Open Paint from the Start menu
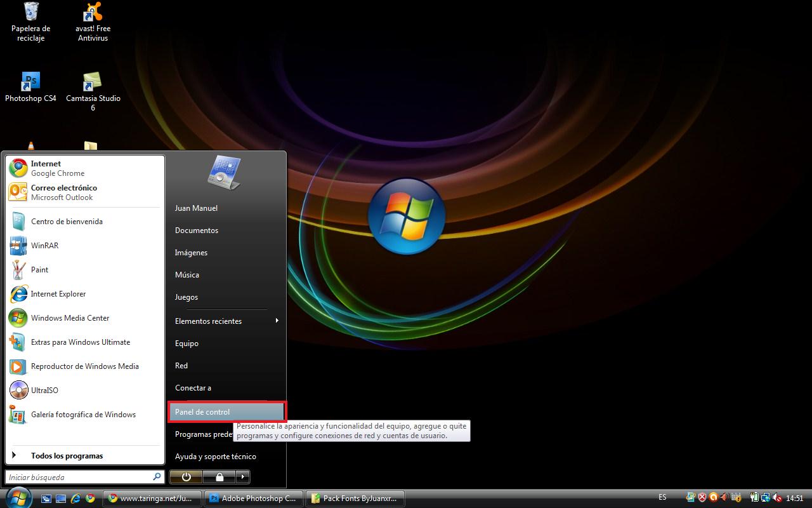Screen dimensions: 812x508 tap(85, 270)
